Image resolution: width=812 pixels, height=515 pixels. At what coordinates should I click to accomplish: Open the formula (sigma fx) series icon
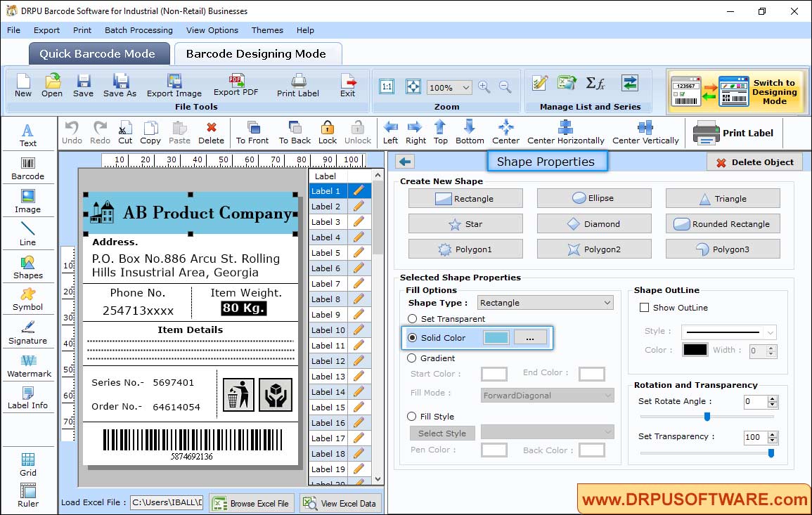(595, 83)
